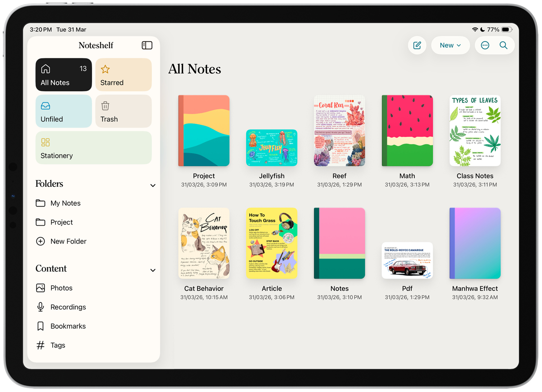
Task: Click the date "31/03/26, 9:32 AM"
Action: coord(475,297)
